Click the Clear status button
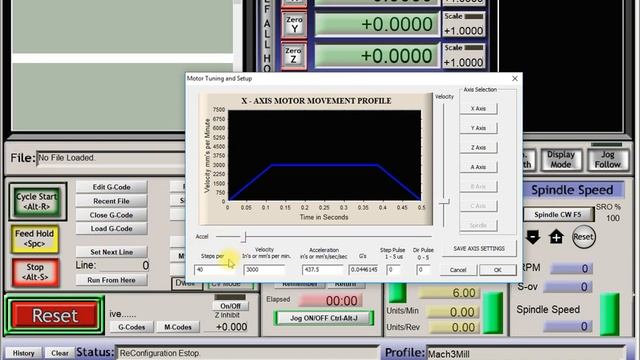This screenshot has width=640, height=360. tap(60, 353)
